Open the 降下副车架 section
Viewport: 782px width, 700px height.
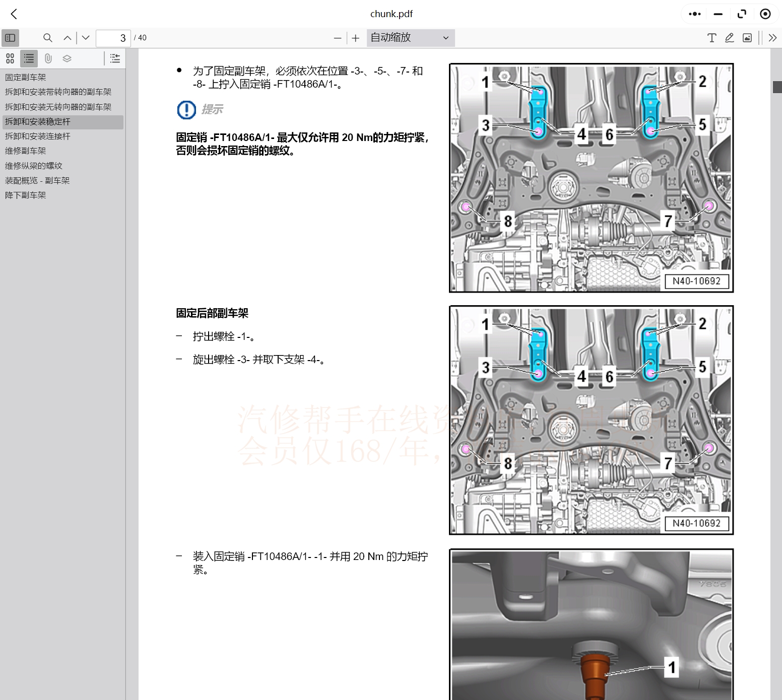tap(25, 195)
